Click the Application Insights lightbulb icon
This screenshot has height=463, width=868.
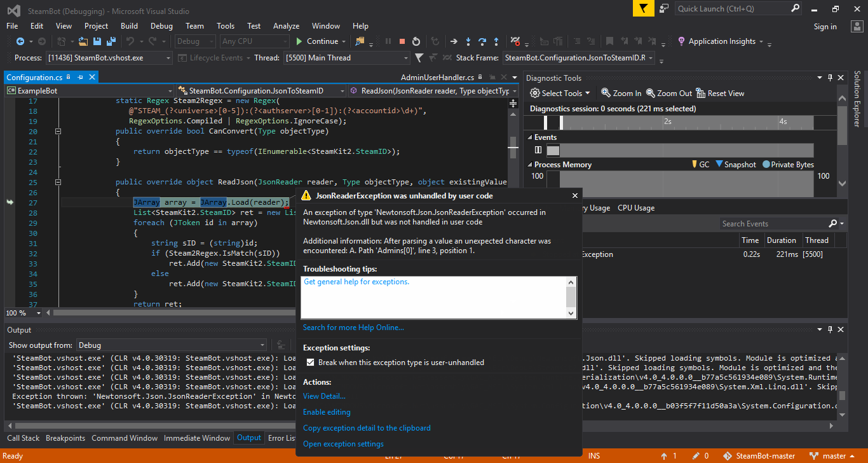[x=681, y=41]
